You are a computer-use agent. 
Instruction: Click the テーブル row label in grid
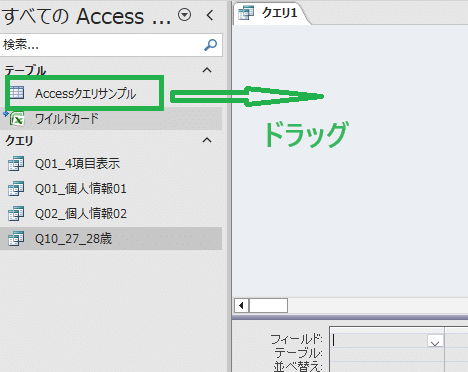(298, 353)
